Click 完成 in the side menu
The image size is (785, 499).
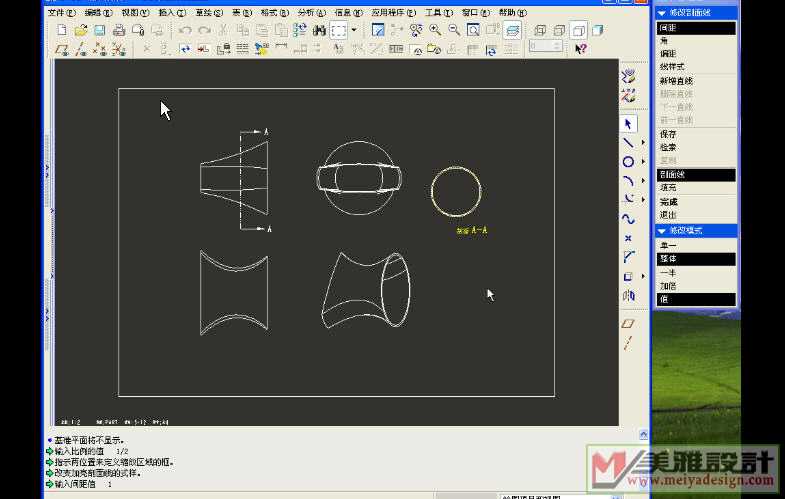668,202
